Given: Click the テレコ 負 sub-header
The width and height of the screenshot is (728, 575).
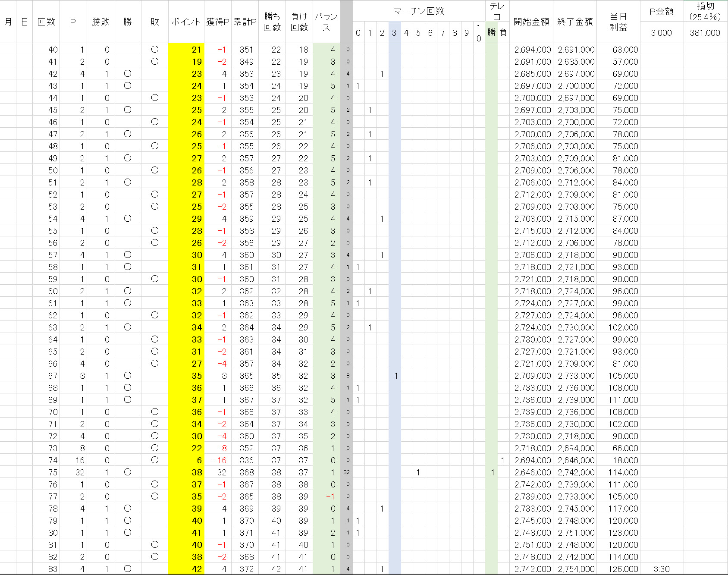Looking at the screenshot, I should [504, 32].
